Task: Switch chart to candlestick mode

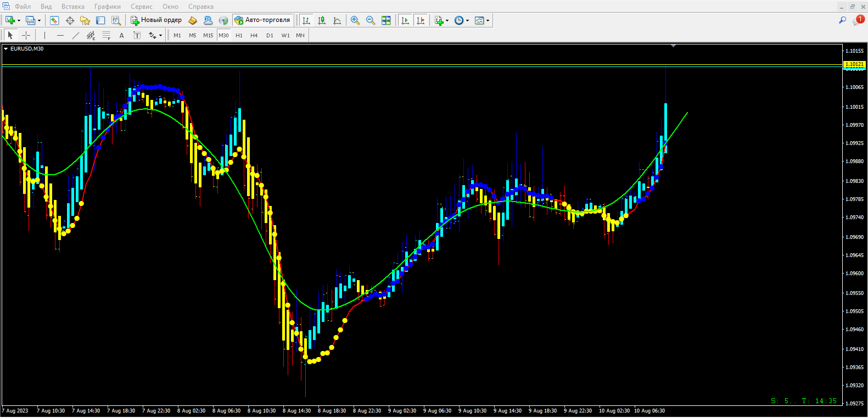Action: (322, 20)
